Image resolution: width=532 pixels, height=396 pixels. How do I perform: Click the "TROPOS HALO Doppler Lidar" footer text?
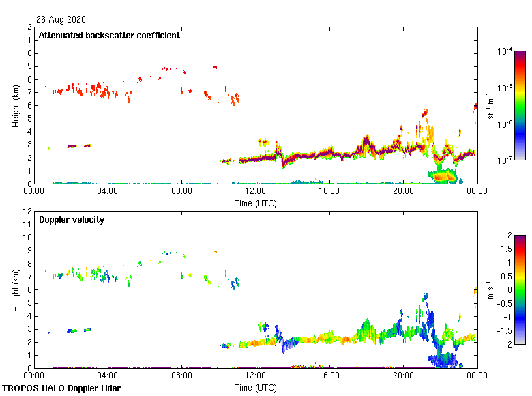point(57,388)
